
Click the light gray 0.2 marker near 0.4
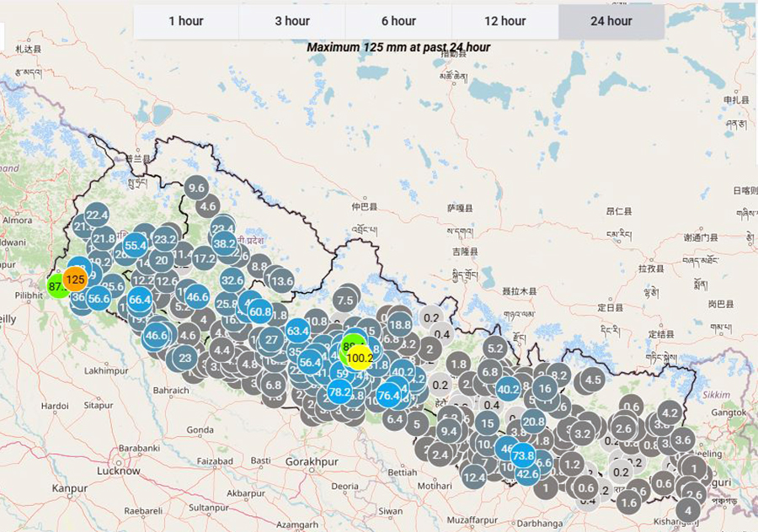pos(430,318)
